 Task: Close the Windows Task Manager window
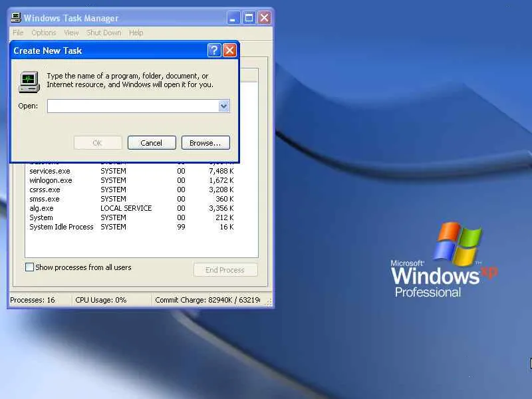pos(264,18)
